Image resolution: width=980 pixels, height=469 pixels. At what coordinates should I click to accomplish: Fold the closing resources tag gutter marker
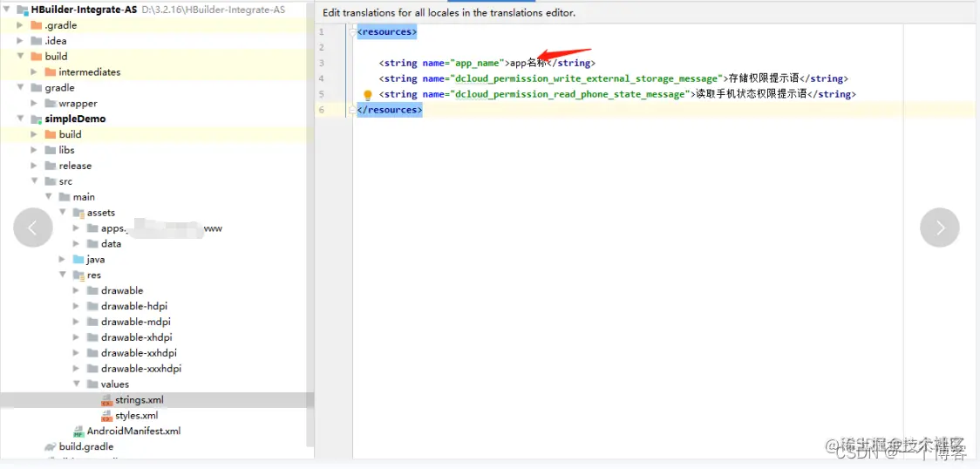tap(352, 109)
